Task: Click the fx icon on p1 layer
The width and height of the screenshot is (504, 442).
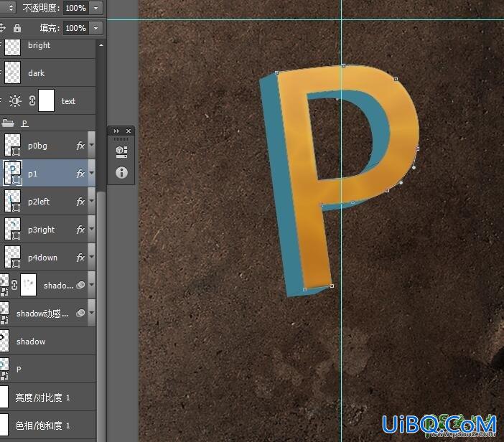Action: 80,174
